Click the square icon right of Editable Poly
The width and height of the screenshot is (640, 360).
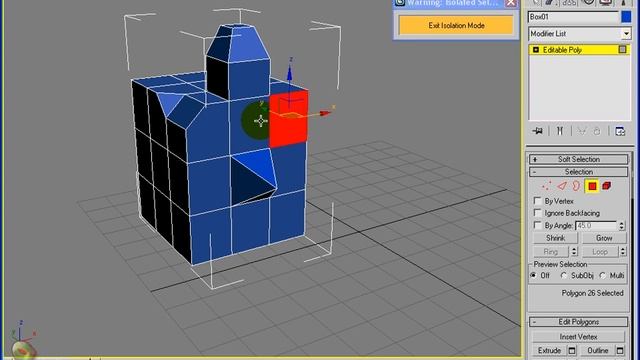pyautogui.click(x=622, y=49)
